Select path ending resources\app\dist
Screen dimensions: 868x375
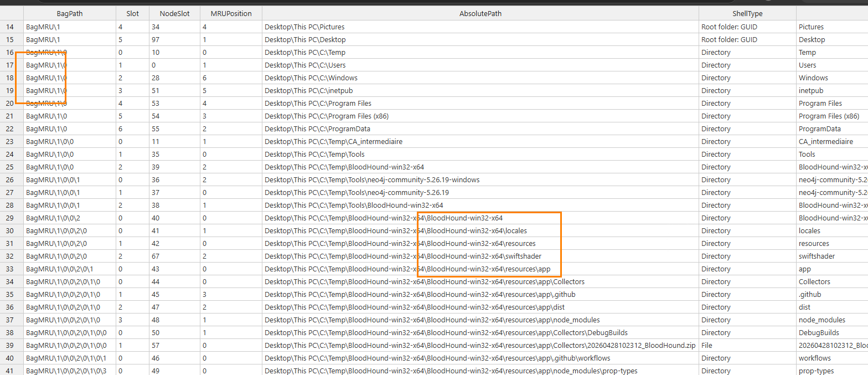point(480,307)
